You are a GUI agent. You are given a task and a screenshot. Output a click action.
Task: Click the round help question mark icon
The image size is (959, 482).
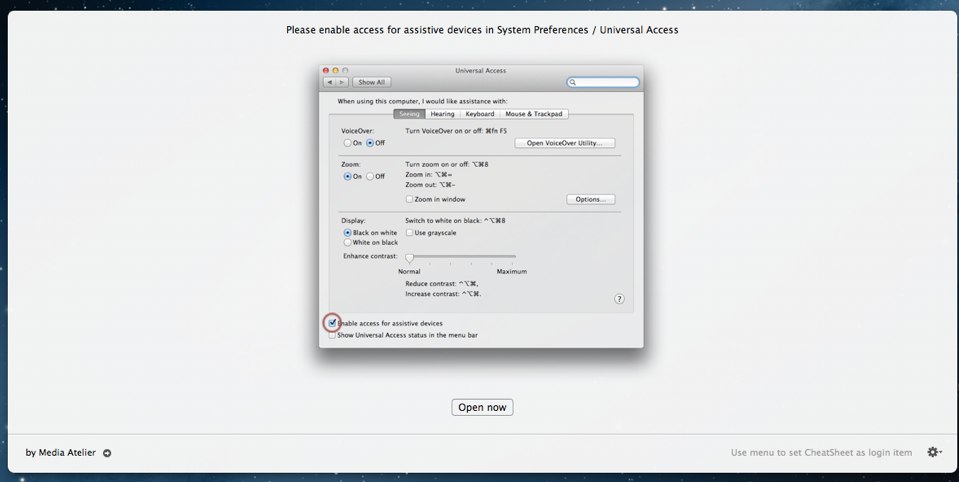[619, 299]
